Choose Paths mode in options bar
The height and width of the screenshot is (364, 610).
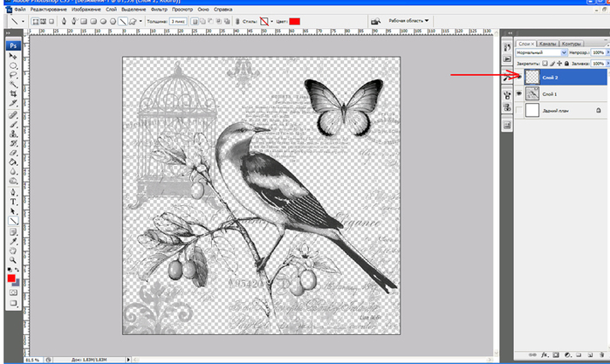point(43,22)
